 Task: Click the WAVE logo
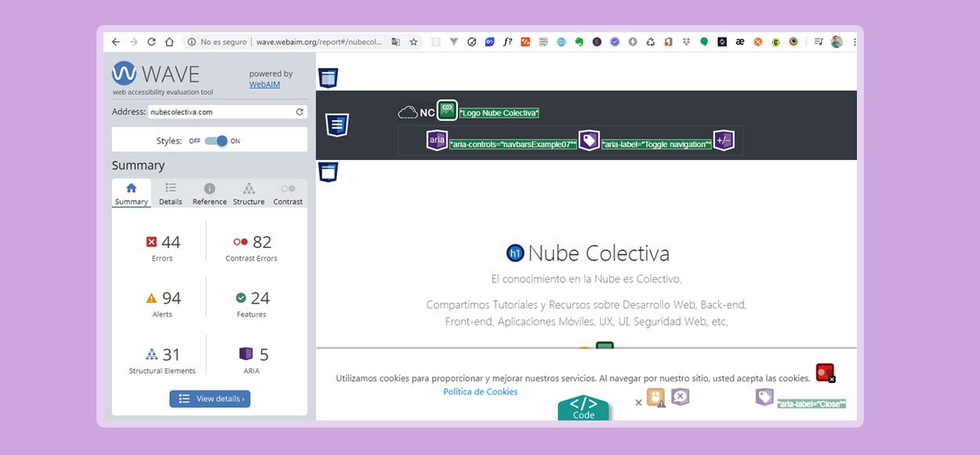tap(155, 74)
